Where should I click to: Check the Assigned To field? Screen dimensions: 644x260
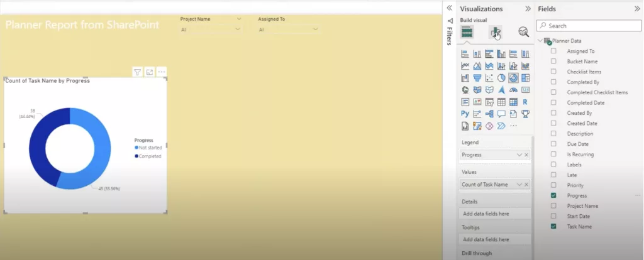pyautogui.click(x=553, y=51)
